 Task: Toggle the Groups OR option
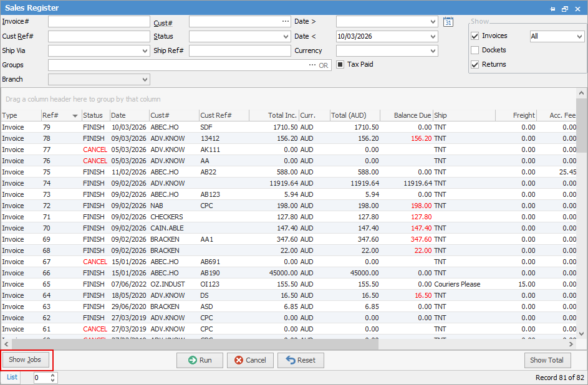323,65
